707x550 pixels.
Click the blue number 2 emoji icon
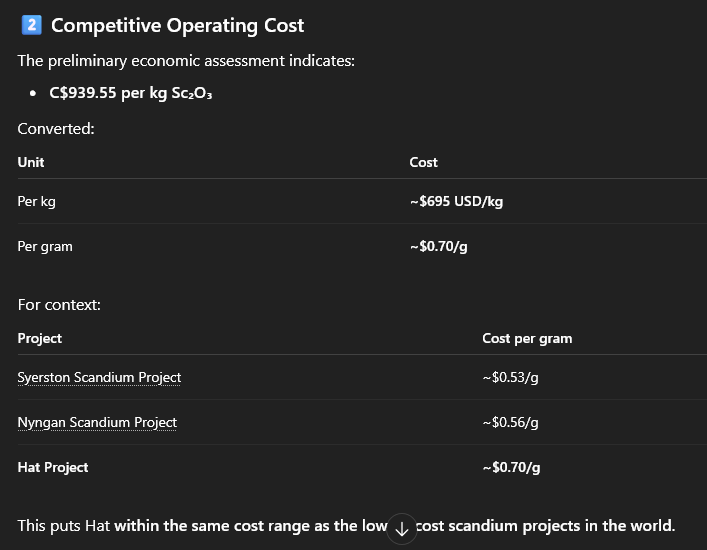(30, 26)
